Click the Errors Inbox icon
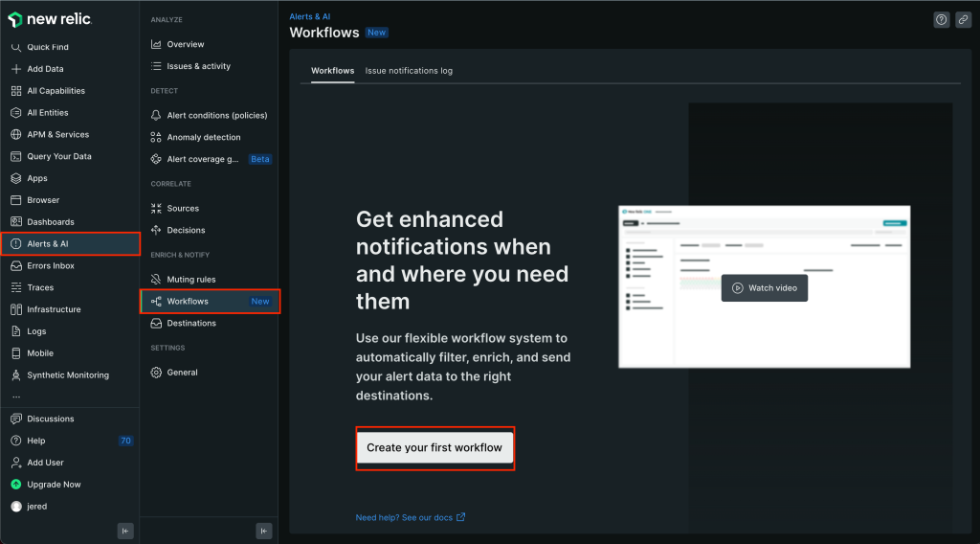Viewport: 980px width, 544px height. [x=16, y=265]
